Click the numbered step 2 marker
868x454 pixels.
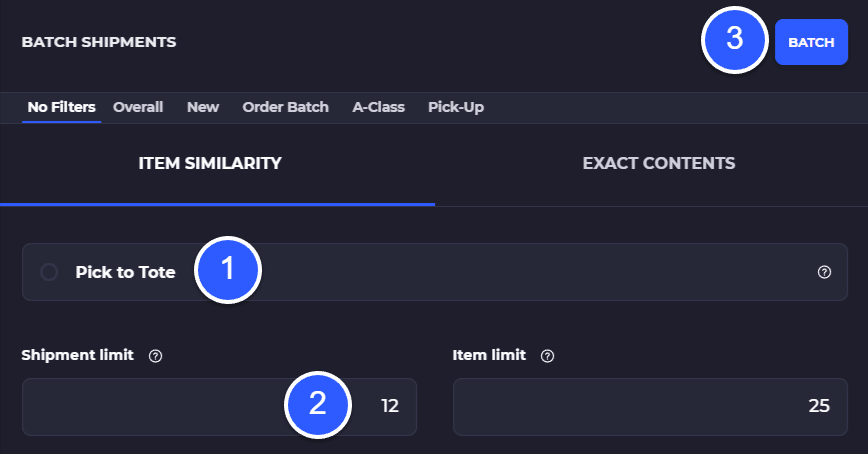tap(318, 405)
